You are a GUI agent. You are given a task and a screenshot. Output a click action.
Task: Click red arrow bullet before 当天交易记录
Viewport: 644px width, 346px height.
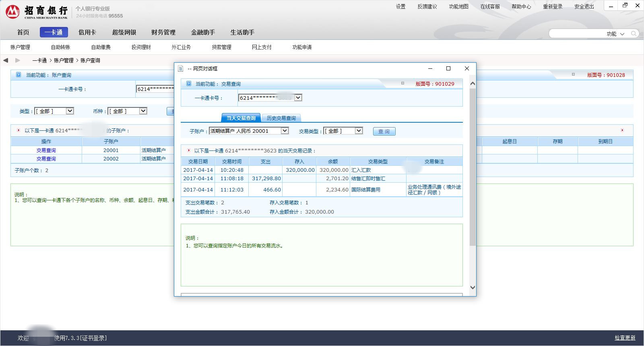pos(189,150)
